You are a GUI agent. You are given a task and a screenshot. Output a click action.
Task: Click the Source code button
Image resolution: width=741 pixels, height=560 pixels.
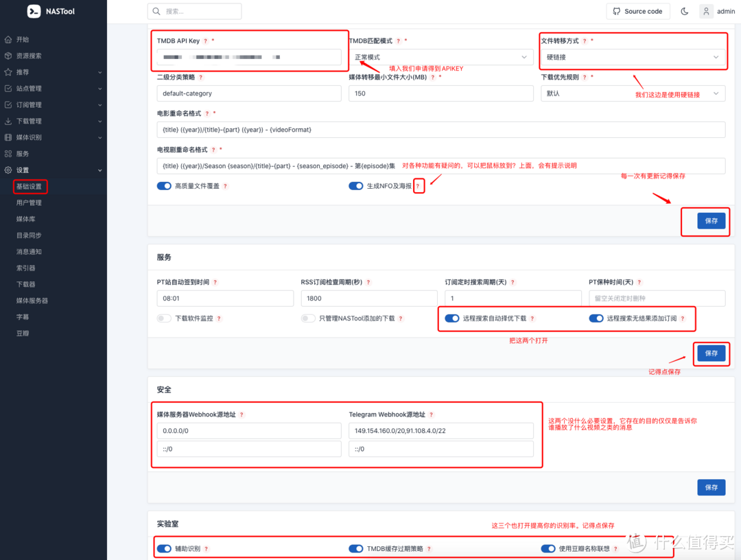(x=637, y=11)
